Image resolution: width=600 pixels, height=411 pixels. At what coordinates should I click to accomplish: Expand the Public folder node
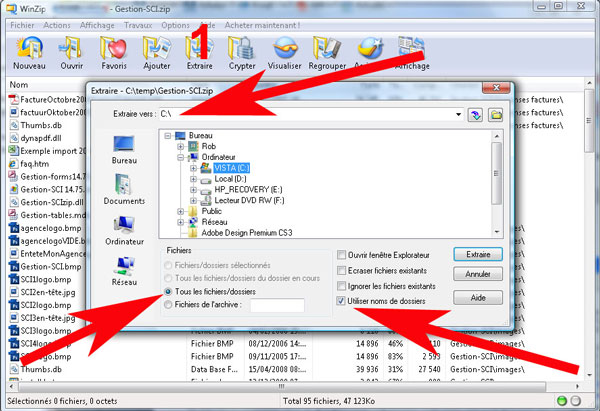[x=181, y=211]
